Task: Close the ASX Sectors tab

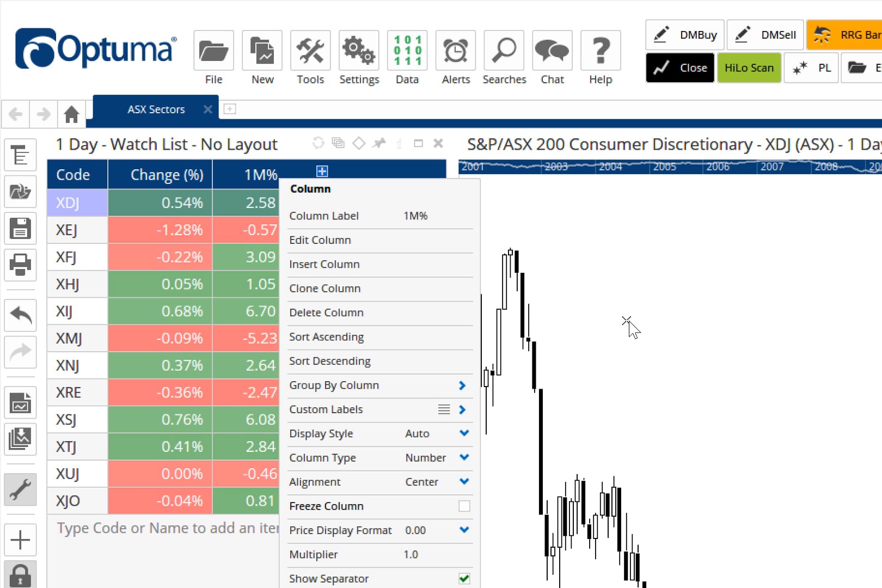Action: [x=207, y=109]
